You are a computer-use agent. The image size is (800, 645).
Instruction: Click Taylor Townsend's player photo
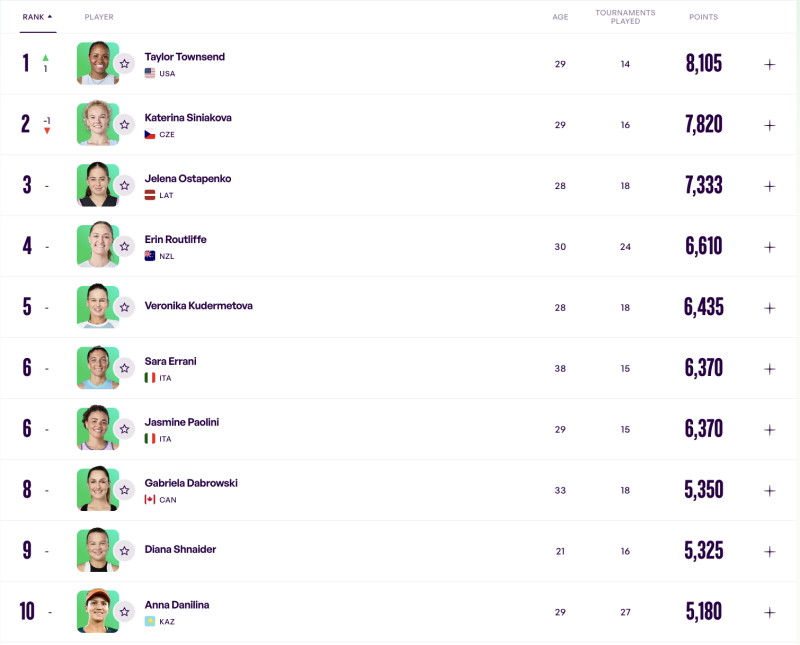(x=97, y=63)
